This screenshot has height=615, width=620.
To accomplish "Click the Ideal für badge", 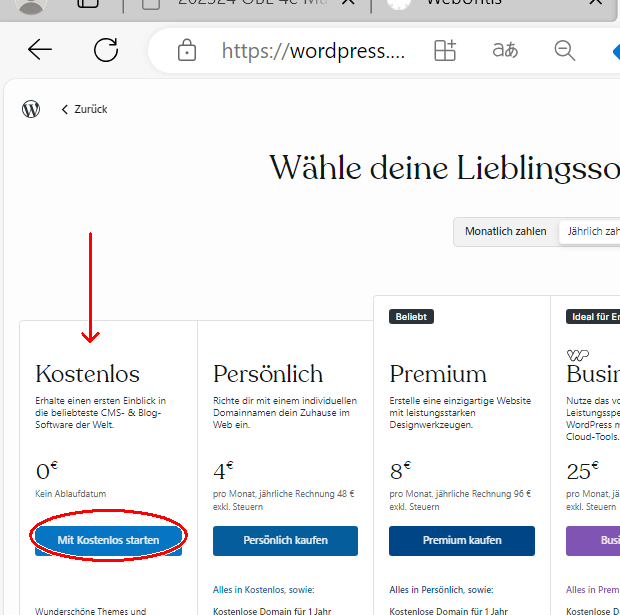I will (593, 317).
